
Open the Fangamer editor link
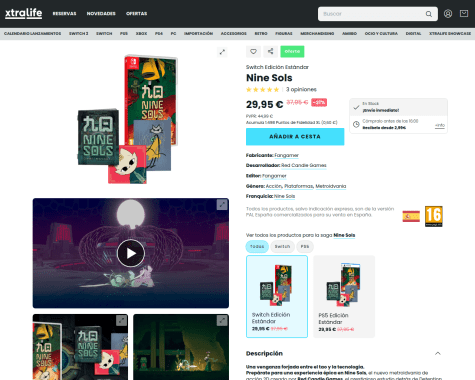click(274, 176)
